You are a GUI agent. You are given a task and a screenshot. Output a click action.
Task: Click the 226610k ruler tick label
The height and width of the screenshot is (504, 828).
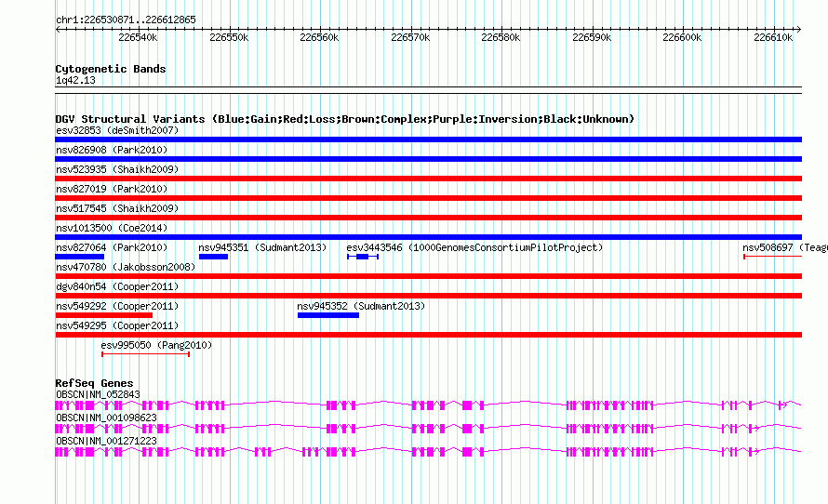tap(773, 37)
